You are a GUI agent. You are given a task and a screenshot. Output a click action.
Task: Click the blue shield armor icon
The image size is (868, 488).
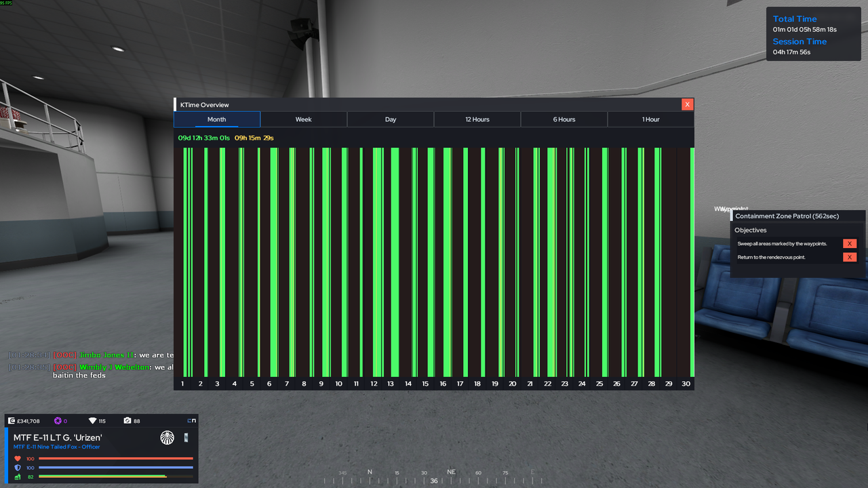pyautogui.click(x=18, y=468)
